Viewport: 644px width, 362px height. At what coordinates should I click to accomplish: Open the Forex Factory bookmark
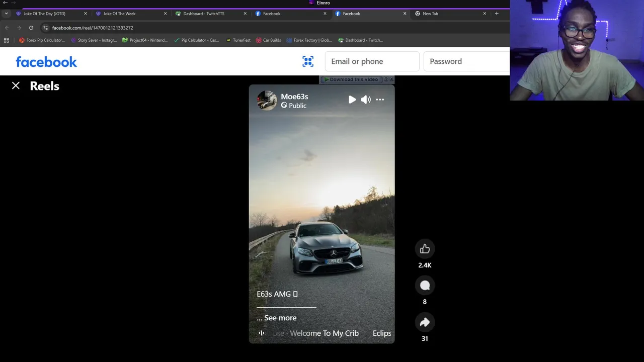tap(309, 40)
